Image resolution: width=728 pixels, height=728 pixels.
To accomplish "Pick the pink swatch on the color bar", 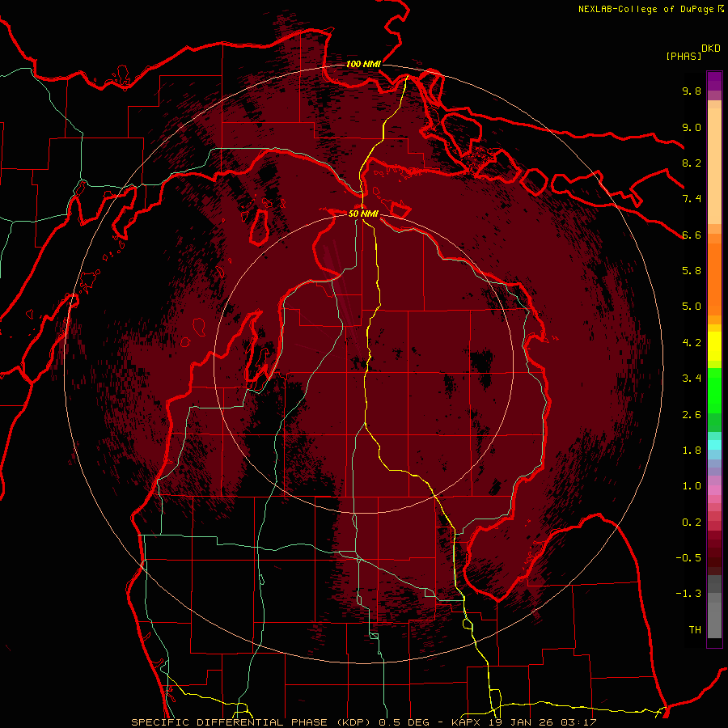I will pyautogui.click(x=714, y=490).
